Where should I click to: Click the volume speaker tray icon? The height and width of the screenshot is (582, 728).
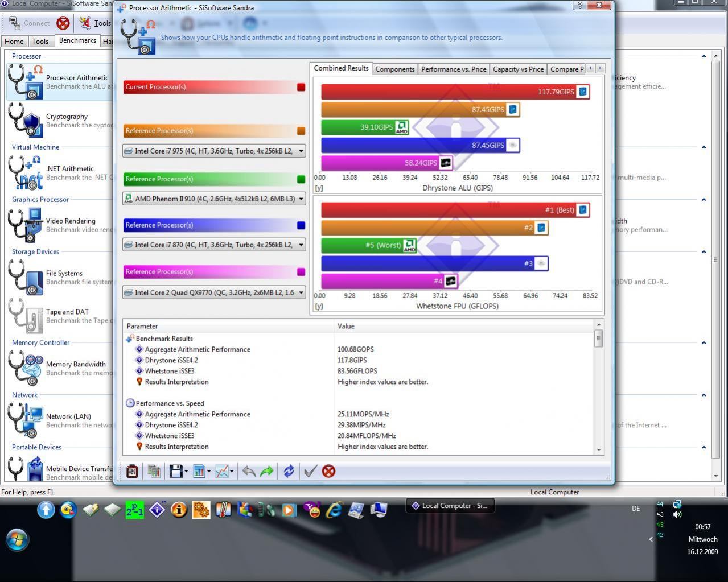(x=677, y=514)
